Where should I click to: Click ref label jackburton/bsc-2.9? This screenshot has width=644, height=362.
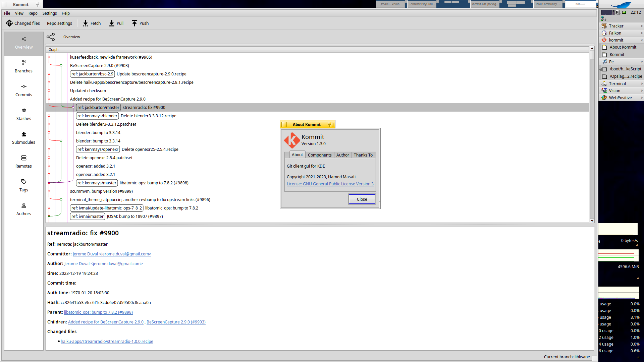(92, 74)
